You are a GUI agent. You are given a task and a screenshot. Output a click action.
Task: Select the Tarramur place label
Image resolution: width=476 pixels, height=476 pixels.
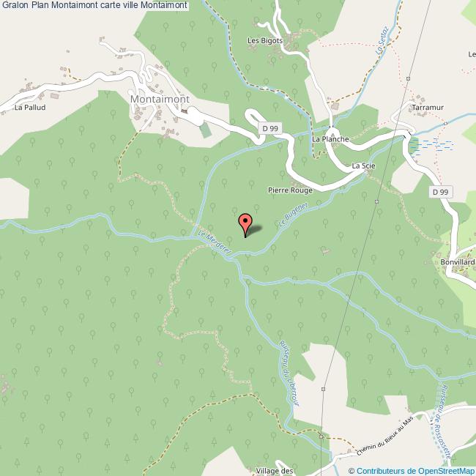[428, 107]
